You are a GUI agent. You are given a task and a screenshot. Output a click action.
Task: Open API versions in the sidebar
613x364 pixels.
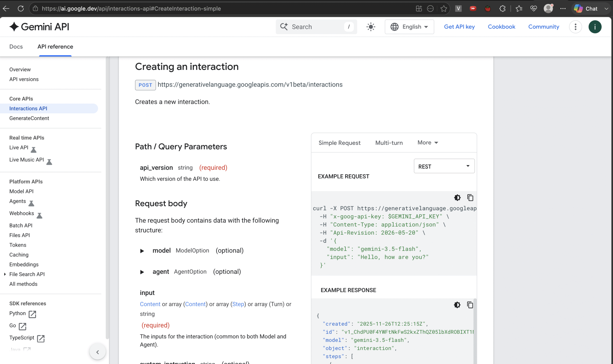pos(24,79)
